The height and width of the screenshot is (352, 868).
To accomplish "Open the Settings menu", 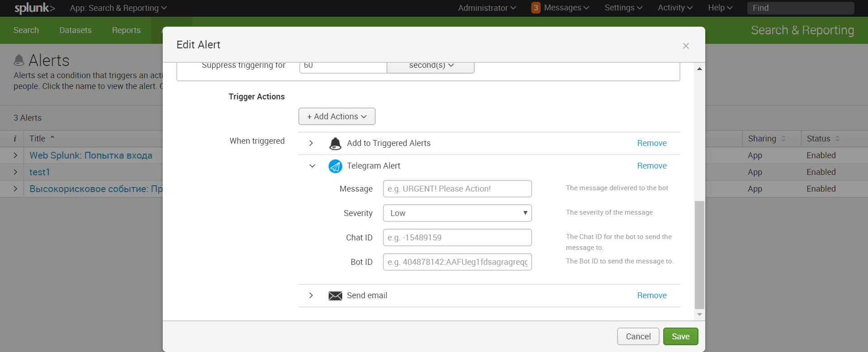I will (623, 8).
